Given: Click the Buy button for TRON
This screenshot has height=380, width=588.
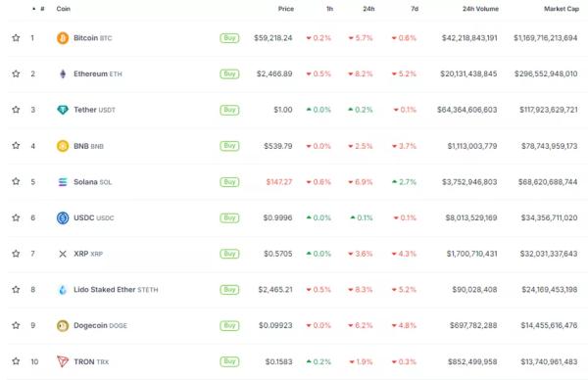Looking at the screenshot, I should [229, 361].
